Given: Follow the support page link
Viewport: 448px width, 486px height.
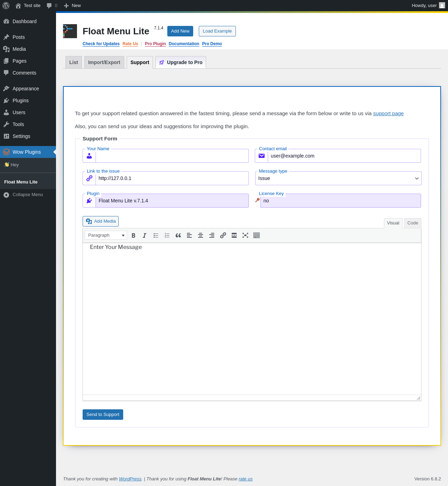Looking at the screenshot, I should tap(388, 113).
